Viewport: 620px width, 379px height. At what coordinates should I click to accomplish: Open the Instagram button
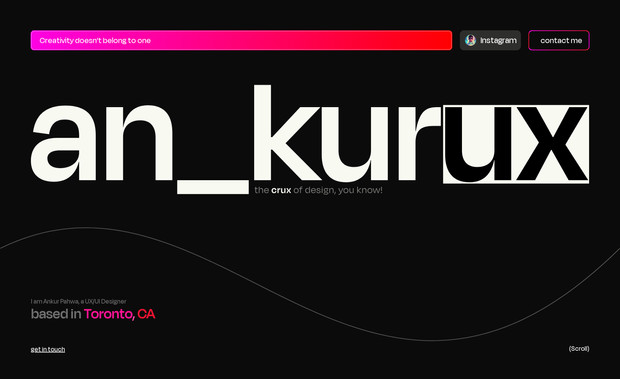pos(490,40)
